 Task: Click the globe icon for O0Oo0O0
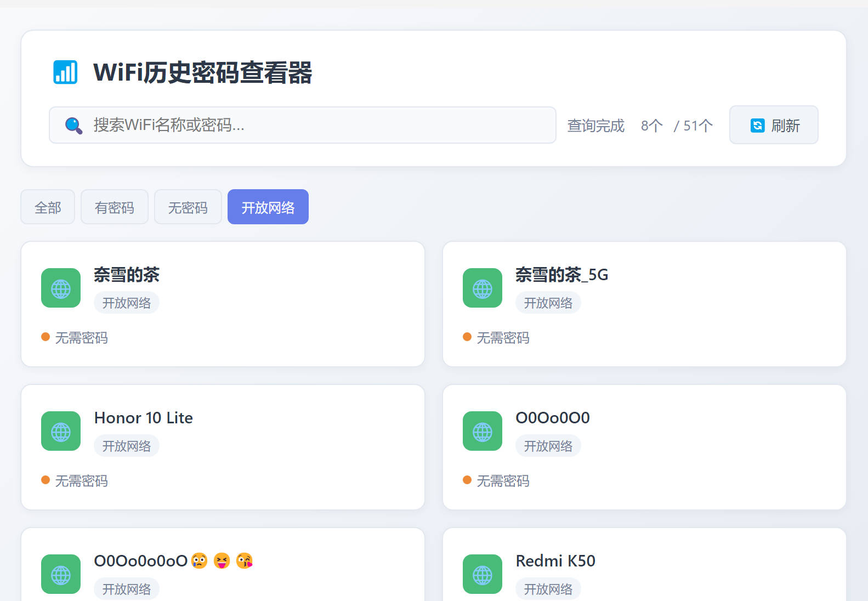[x=483, y=431]
